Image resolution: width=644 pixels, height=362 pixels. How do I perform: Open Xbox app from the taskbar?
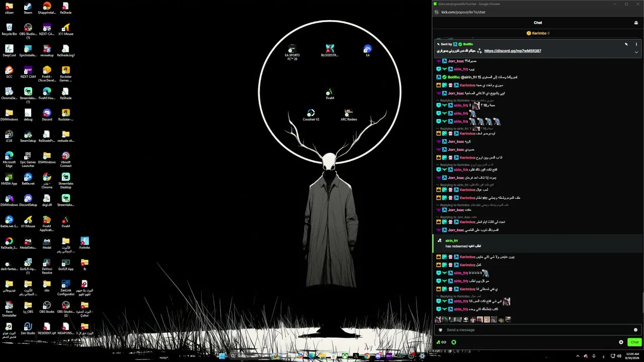tap(345, 356)
